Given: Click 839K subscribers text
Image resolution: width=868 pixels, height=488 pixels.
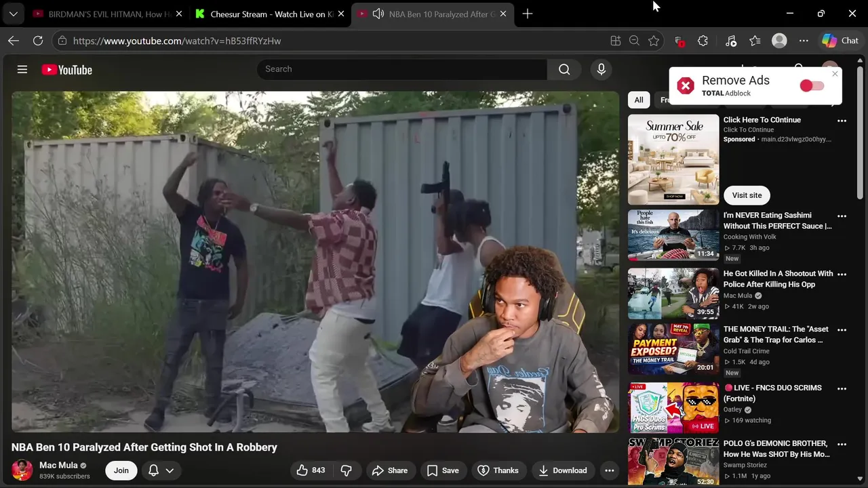Looking at the screenshot, I should 64,476.
